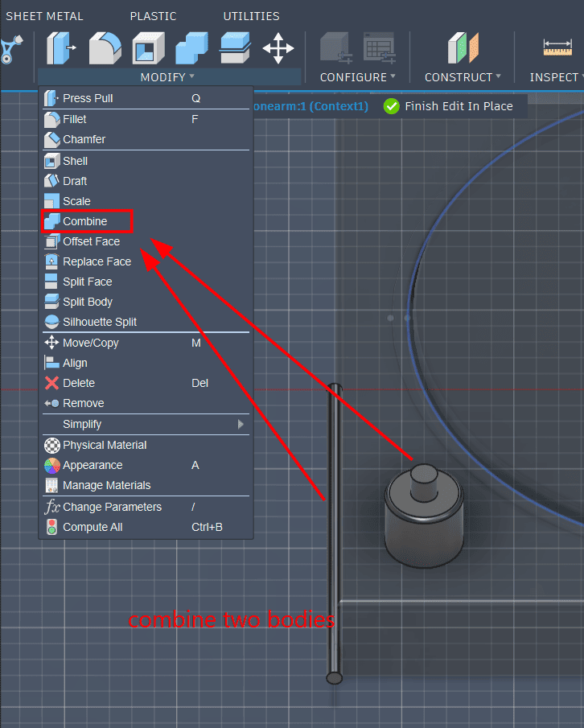The width and height of the screenshot is (584, 728).
Task: Choose Split Face from the menu
Action: [x=146, y=282]
